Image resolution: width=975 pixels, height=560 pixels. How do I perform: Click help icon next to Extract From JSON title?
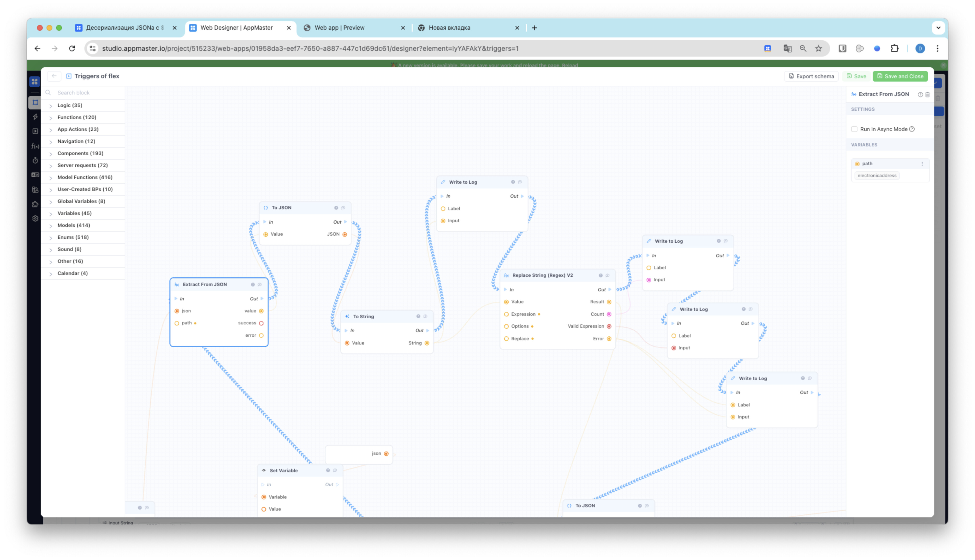pyautogui.click(x=920, y=95)
